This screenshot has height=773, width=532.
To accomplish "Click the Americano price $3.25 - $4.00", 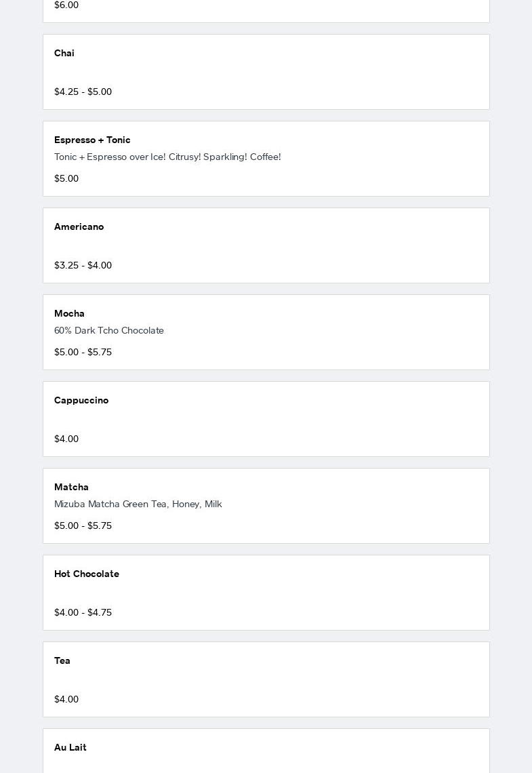I will [x=83, y=265].
